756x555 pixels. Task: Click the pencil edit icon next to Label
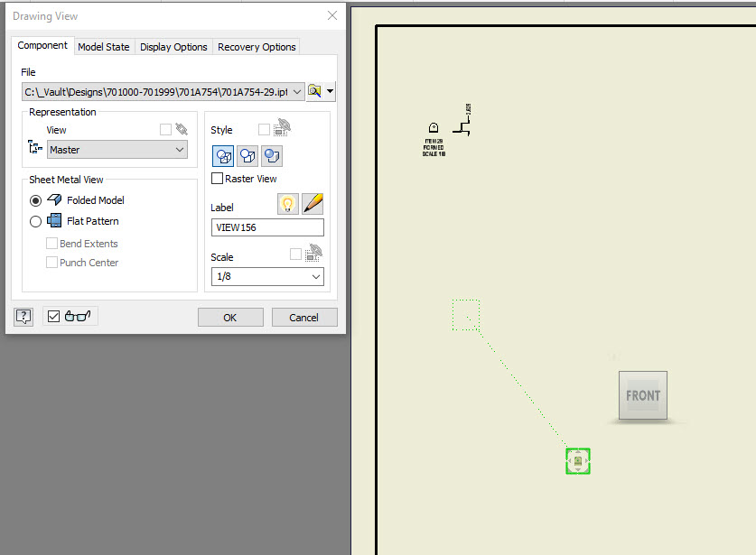[x=312, y=203]
